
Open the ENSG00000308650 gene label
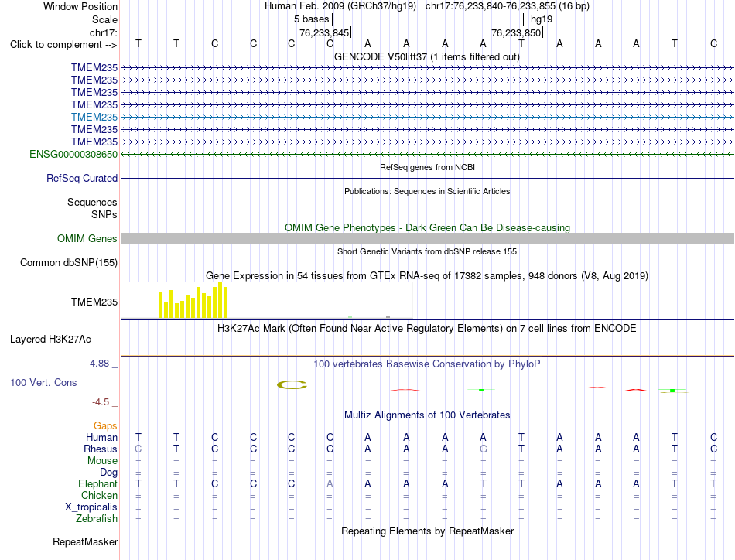click(73, 154)
